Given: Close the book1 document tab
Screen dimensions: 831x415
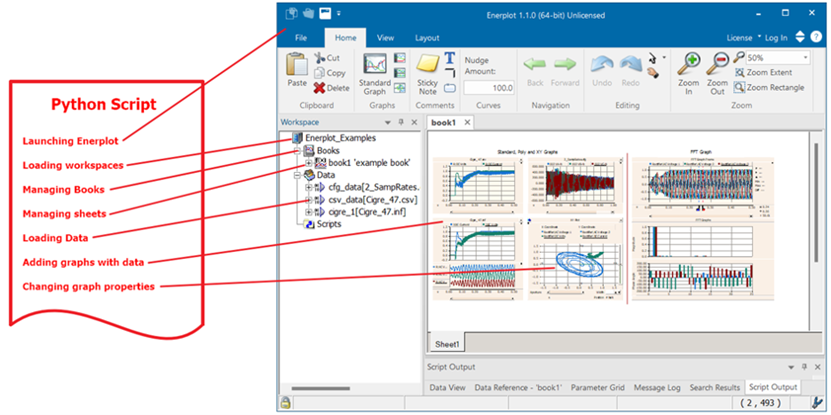Looking at the screenshot, I should coord(467,122).
